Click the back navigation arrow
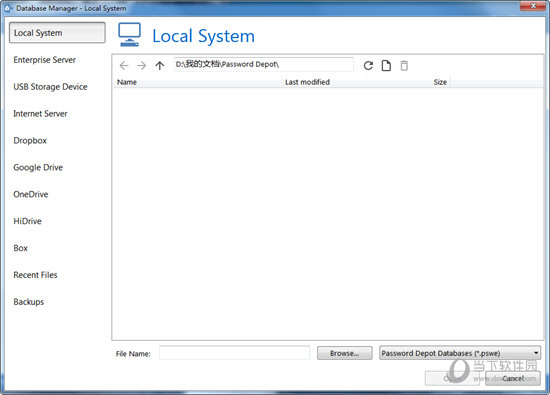The height and width of the screenshot is (395, 550). [x=124, y=66]
